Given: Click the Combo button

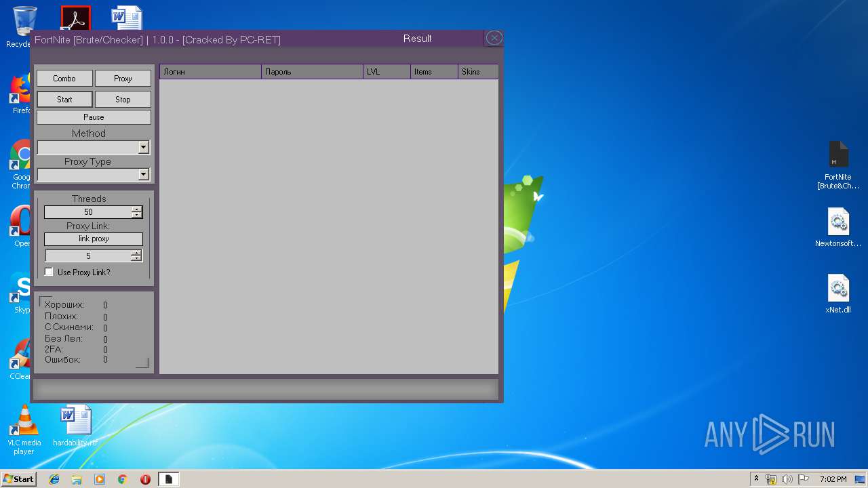Looking at the screenshot, I should click(64, 79).
